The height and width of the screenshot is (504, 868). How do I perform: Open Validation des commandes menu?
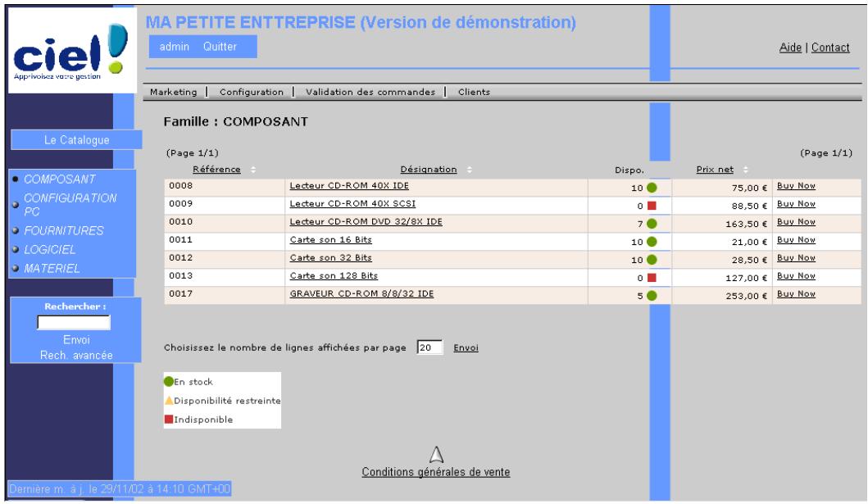pos(370,92)
